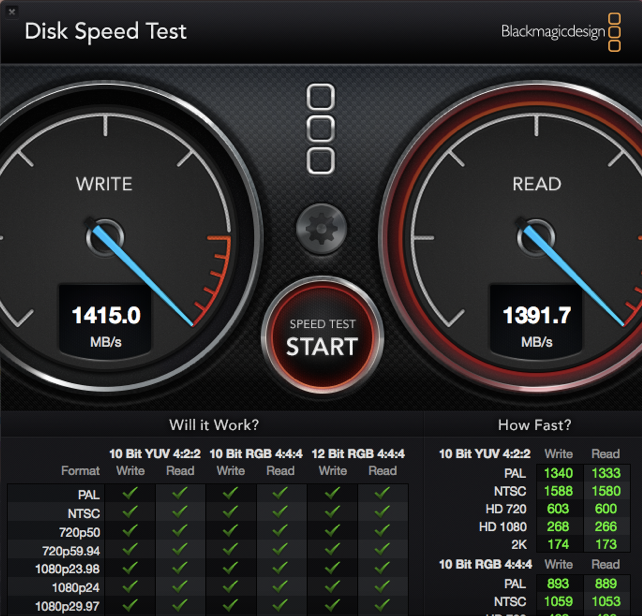This screenshot has height=616, width=642.
Task: Click the NTSC write value 1588
Action: coord(558,491)
